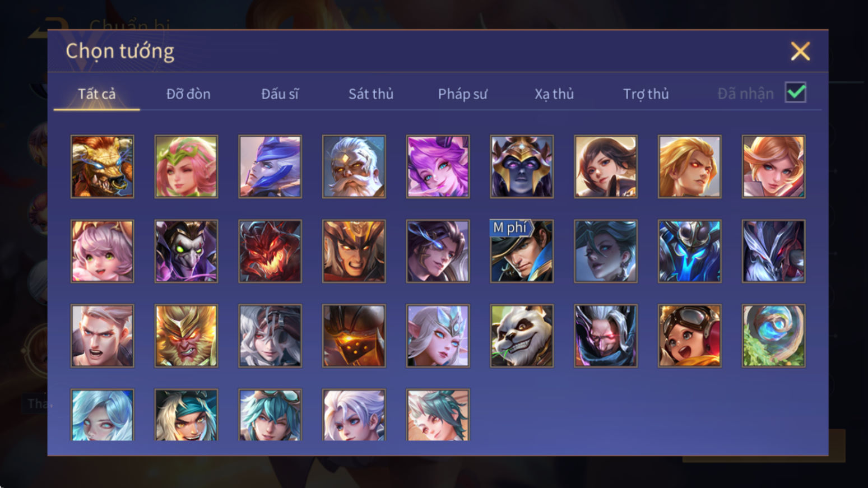This screenshot has height=488, width=868.
Task: Select the swirling blue orb hero
Action: [773, 336]
